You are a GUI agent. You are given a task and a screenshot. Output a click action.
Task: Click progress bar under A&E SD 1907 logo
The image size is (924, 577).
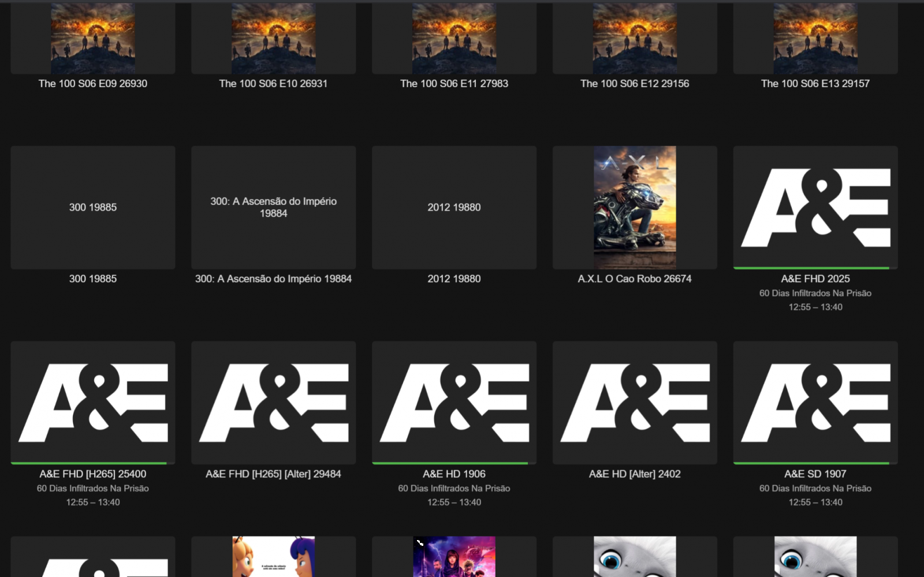point(815,463)
